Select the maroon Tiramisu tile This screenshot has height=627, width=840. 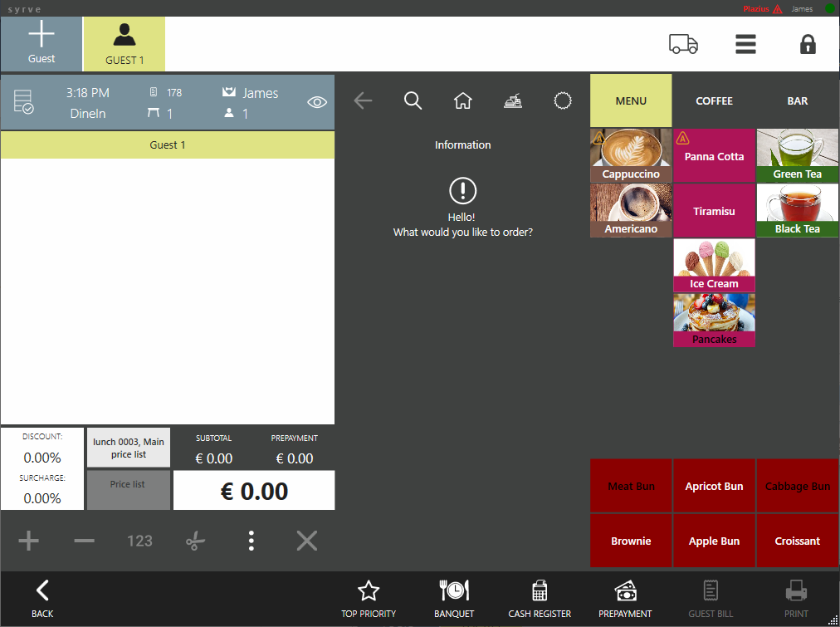(x=714, y=211)
